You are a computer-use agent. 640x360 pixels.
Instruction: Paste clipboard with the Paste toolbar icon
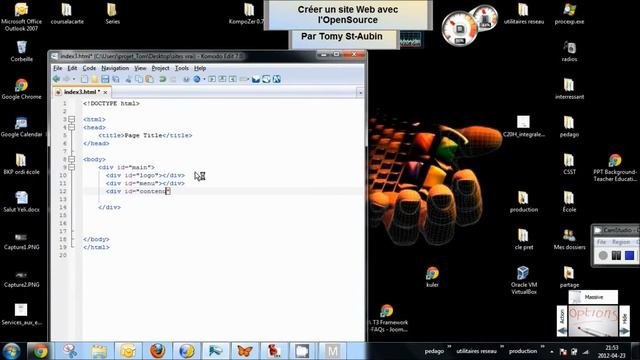tap(149, 79)
